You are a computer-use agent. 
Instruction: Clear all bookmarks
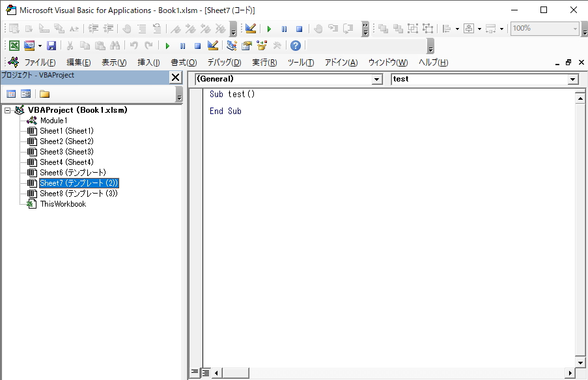point(221,29)
